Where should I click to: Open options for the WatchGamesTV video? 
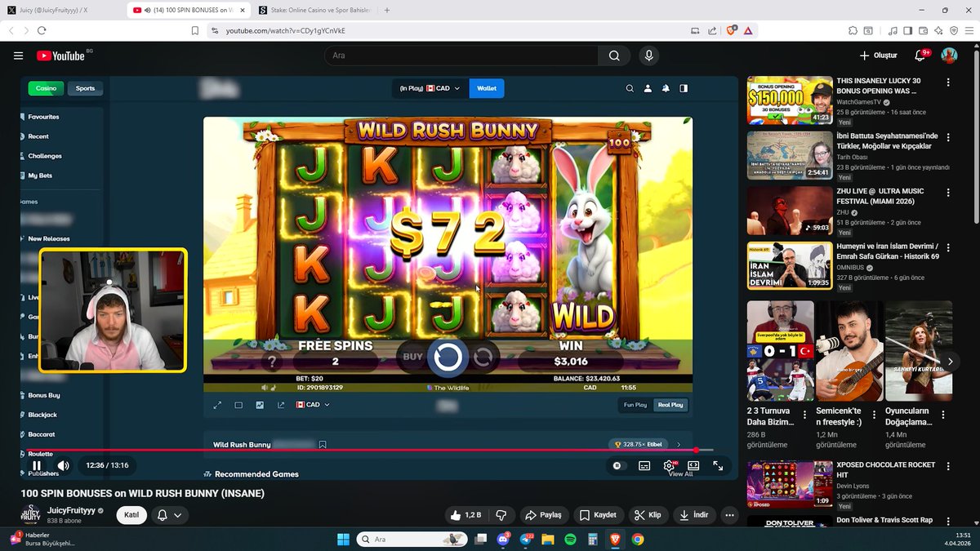coord(948,82)
